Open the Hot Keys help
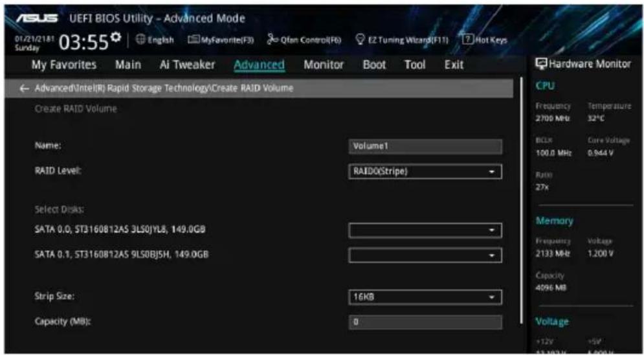Image resolution: width=644 pixels, height=355 pixels. (x=485, y=40)
